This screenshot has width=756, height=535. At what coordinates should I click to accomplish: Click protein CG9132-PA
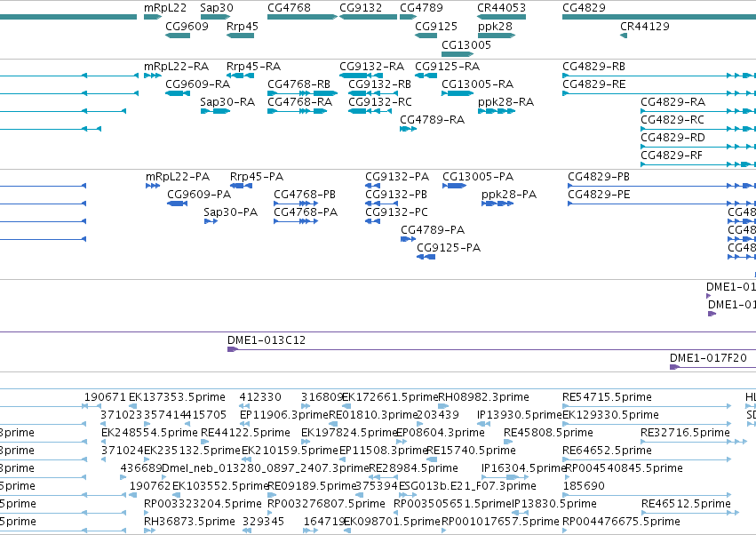coord(373,186)
